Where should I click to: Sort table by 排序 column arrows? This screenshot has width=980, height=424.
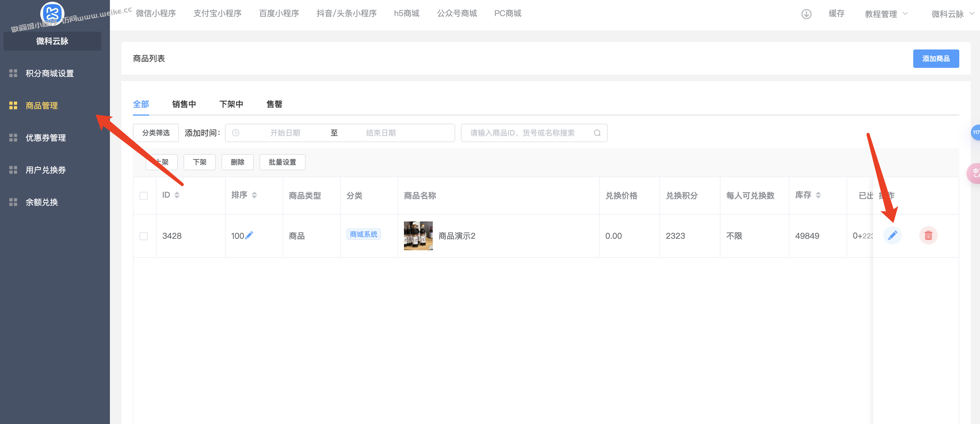[x=255, y=195]
